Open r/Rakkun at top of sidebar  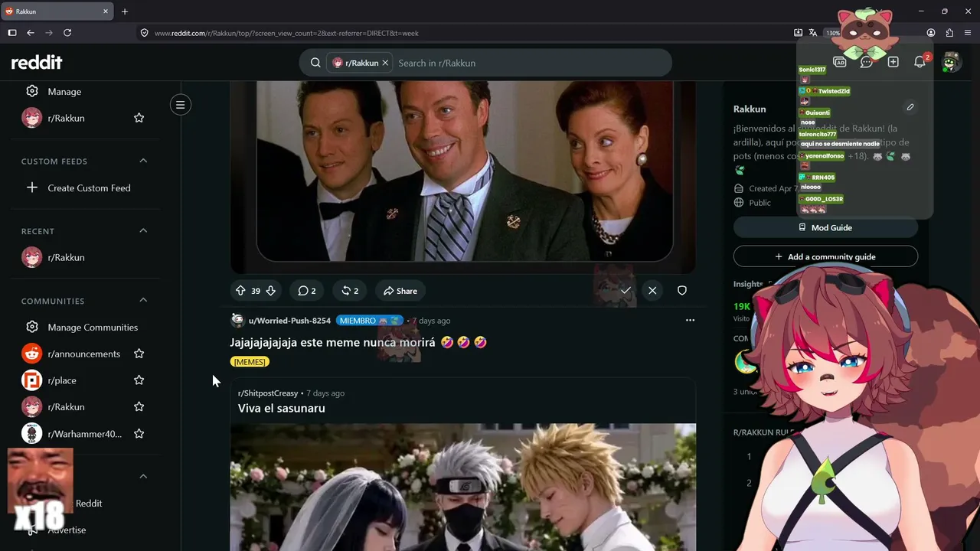pyautogui.click(x=66, y=118)
